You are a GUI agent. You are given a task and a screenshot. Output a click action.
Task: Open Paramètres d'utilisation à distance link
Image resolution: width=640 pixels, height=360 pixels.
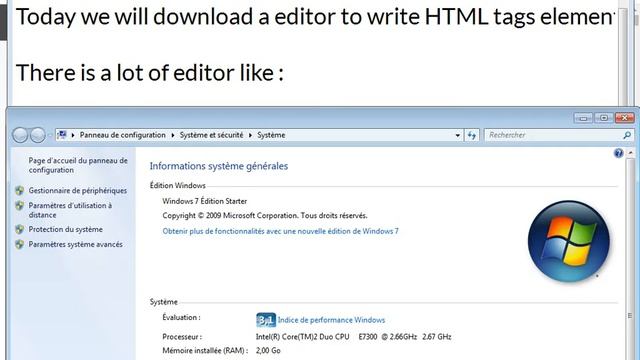(x=70, y=210)
